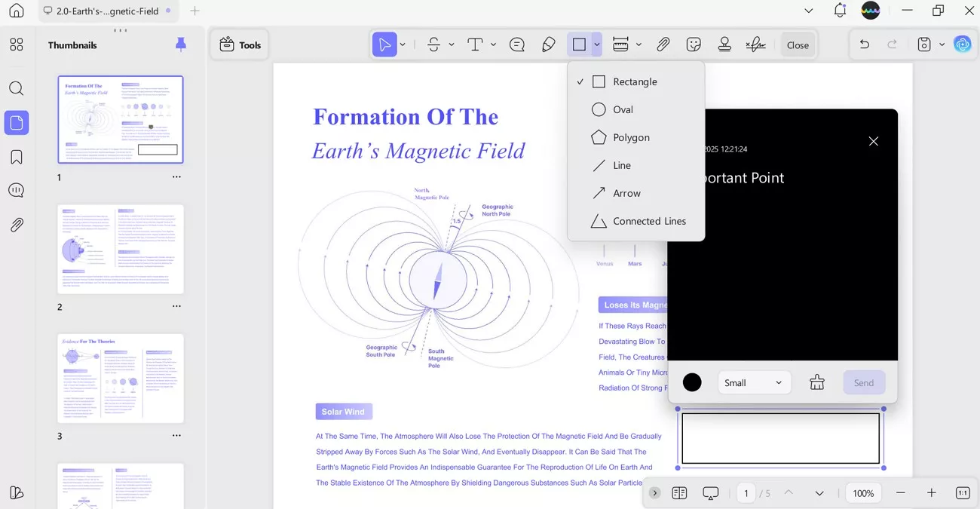980x509 pixels.
Task: Click the redo arrow
Action: point(893,44)
